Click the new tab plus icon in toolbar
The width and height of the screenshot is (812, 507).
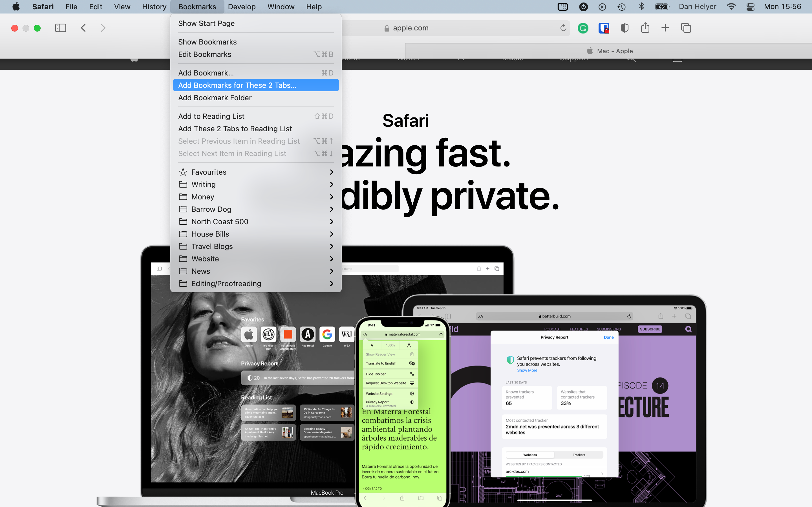click(665, 27)
